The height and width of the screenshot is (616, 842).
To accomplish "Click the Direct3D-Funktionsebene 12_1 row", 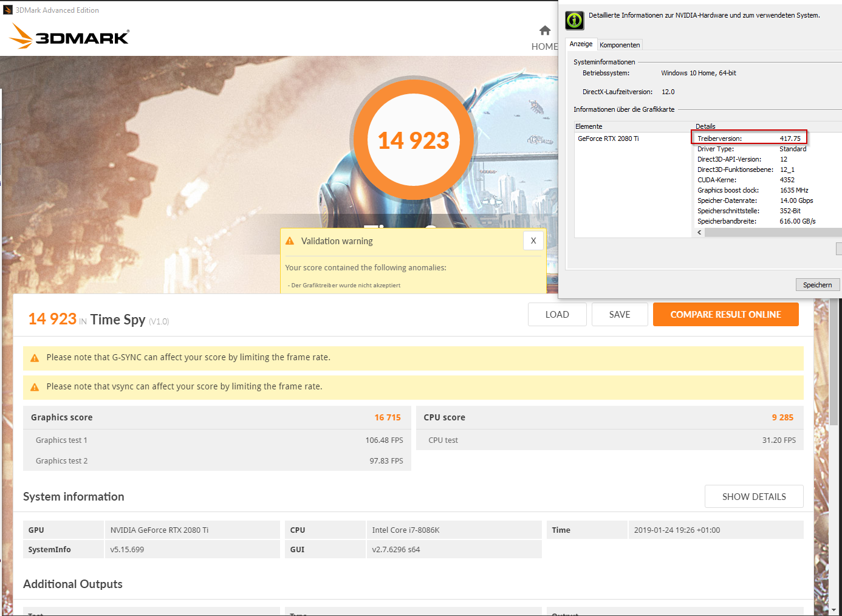I will click(745, 169).
